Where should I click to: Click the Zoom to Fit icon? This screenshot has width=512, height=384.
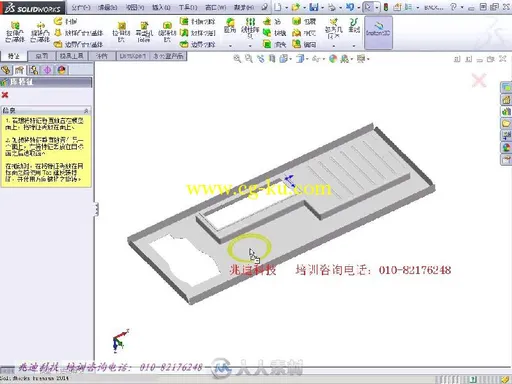tap(237, 59)
